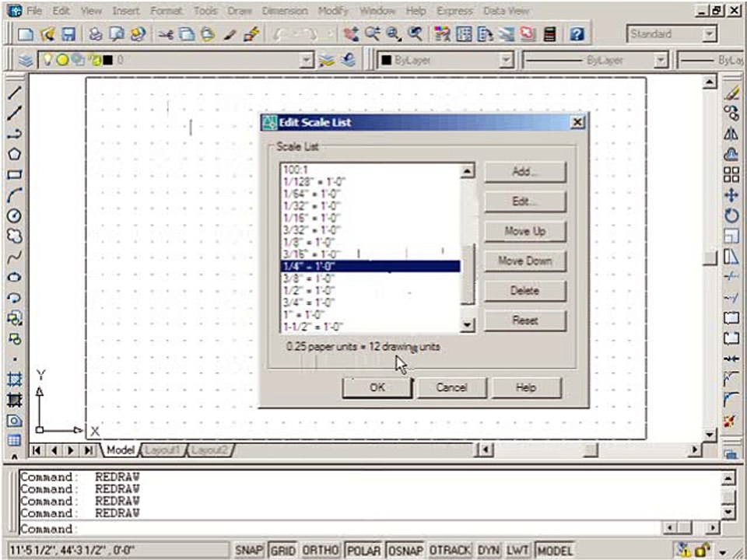Click the Zoom realtime icon
The image size is (747, 560).
coord(372,33)
